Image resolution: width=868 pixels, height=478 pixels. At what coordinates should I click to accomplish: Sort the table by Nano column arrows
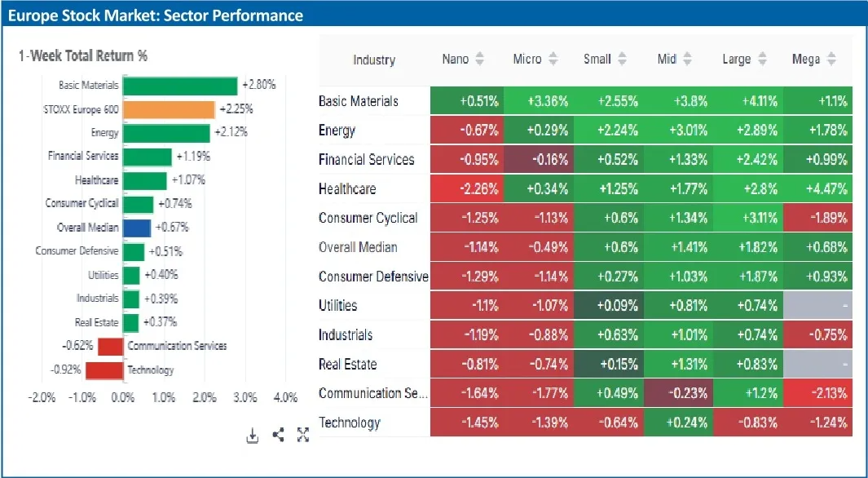click(480, 60)
